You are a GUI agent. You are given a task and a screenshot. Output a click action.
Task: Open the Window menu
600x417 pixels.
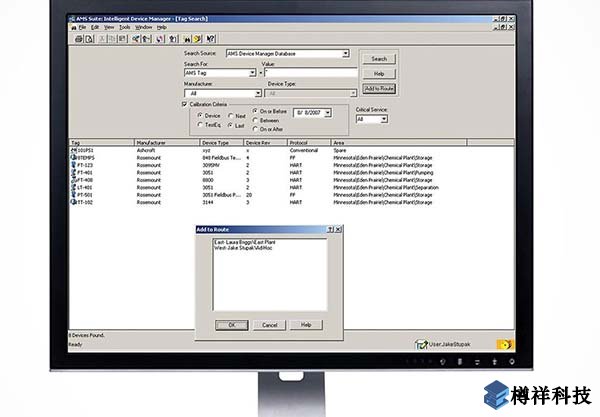(144, 27)
